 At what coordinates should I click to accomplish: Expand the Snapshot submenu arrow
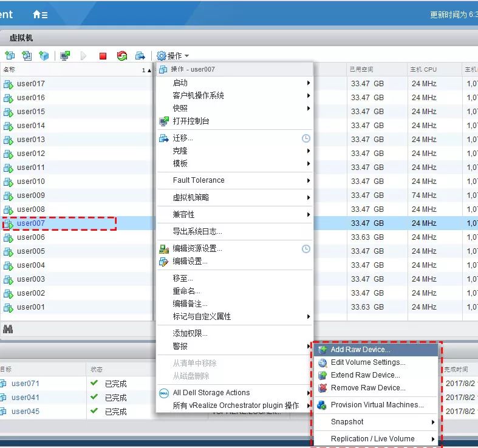433,422
